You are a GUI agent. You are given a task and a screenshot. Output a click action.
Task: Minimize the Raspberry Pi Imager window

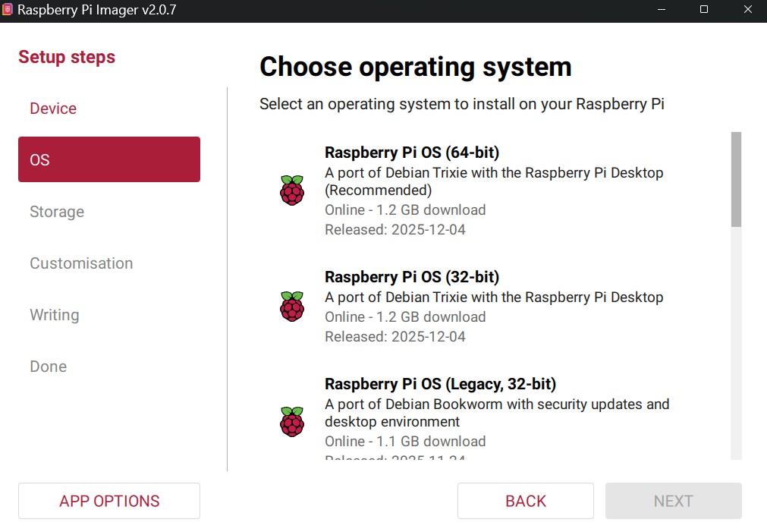661,11
